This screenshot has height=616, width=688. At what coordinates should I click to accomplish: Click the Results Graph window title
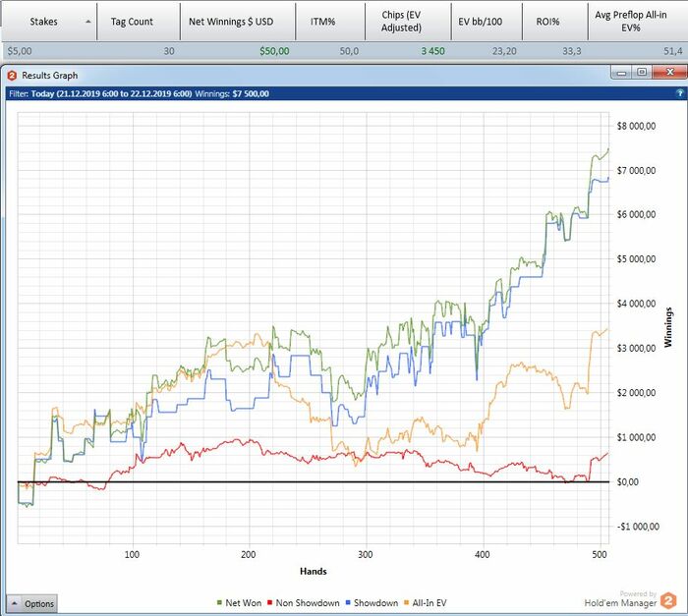pos(49,76)
